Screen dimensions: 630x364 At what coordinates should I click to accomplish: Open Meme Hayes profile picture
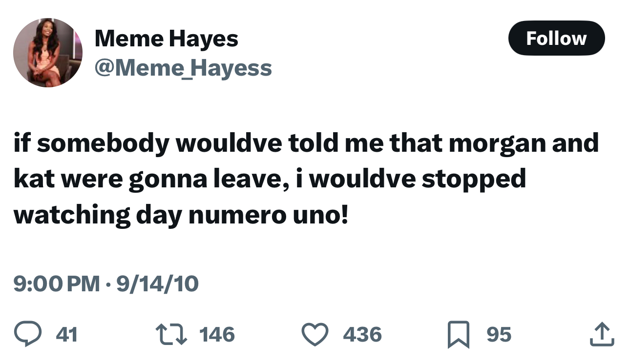[48, 53]
